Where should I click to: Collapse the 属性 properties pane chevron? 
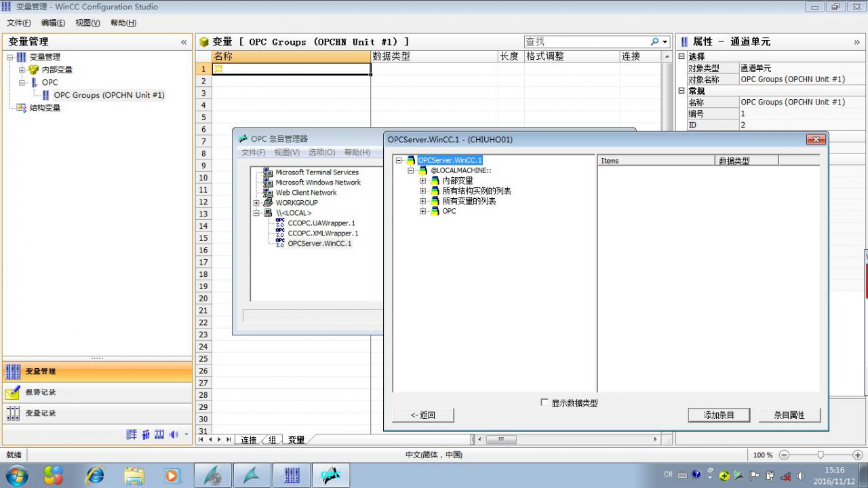point(857,42)
